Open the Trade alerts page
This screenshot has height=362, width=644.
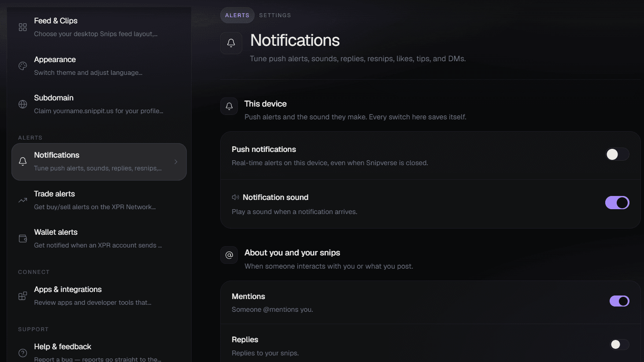[99, 200]
